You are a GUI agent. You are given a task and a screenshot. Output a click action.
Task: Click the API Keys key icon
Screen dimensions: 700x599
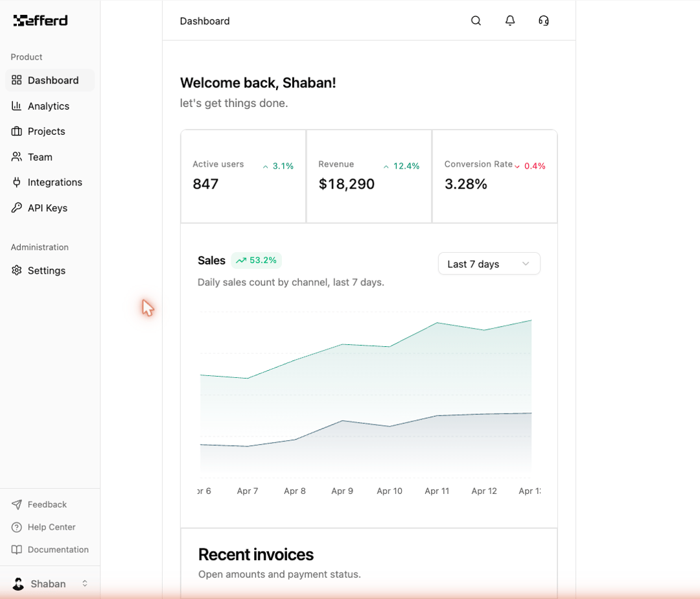pos(16,207)
